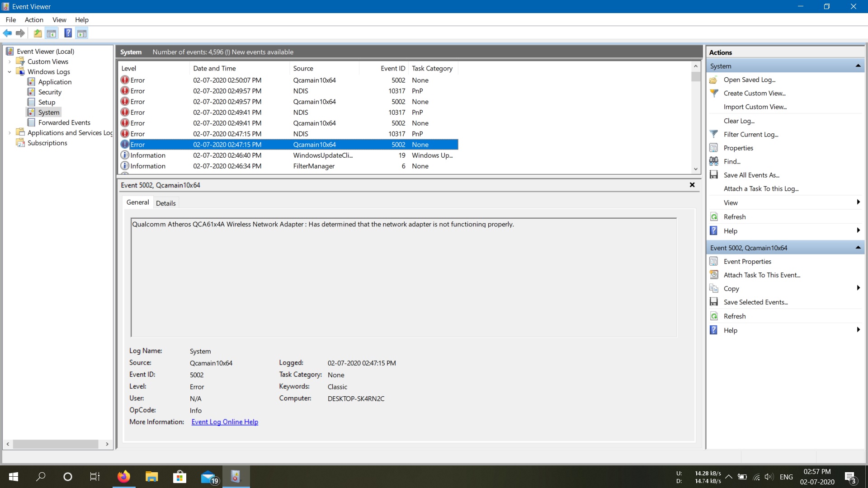Image resolution: width=868 pixels, height=488 pixels.
Task: Click the ENG language indicator
Action: (x=786, y=477)
